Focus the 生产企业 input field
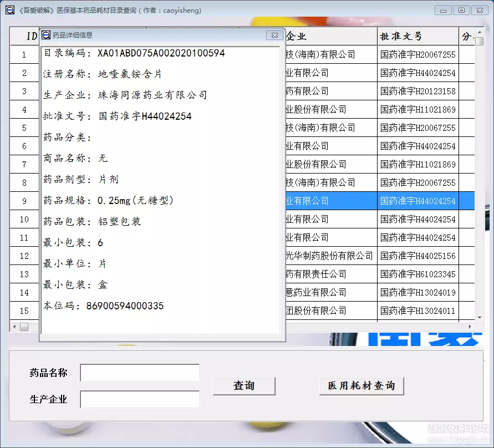Image resolution: width=494 pixels, height=448 pixels. pyautogui.click(x=140, y=399)
